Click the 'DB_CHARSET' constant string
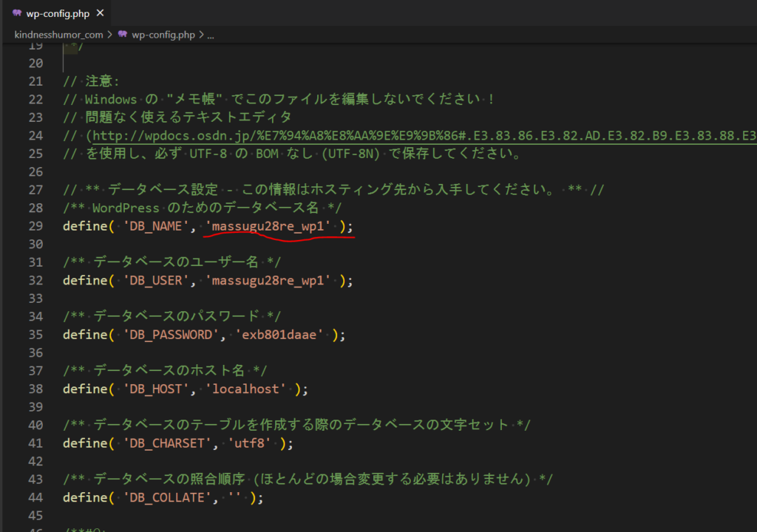This screenshot has width=757, height=532. point(167,443)
